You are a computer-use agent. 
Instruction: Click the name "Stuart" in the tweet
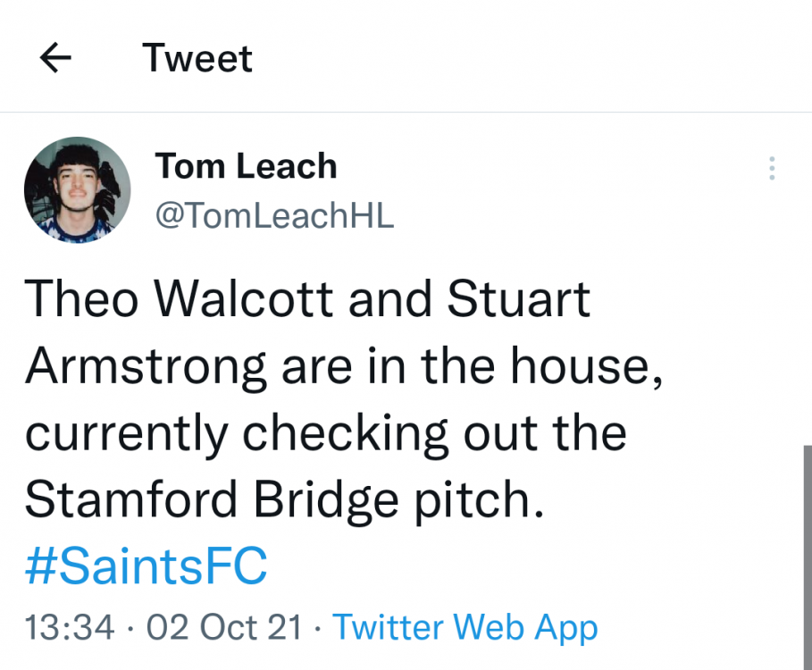[x=519, y=300]
